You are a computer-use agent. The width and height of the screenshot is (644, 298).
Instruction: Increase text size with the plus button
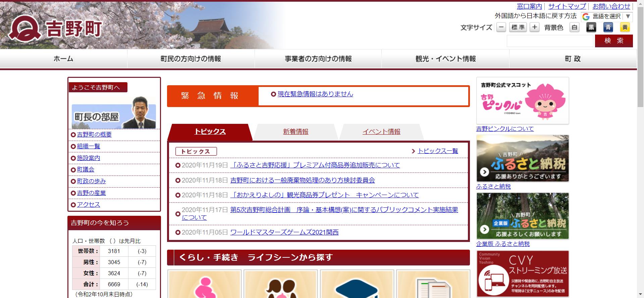[535, 27]
